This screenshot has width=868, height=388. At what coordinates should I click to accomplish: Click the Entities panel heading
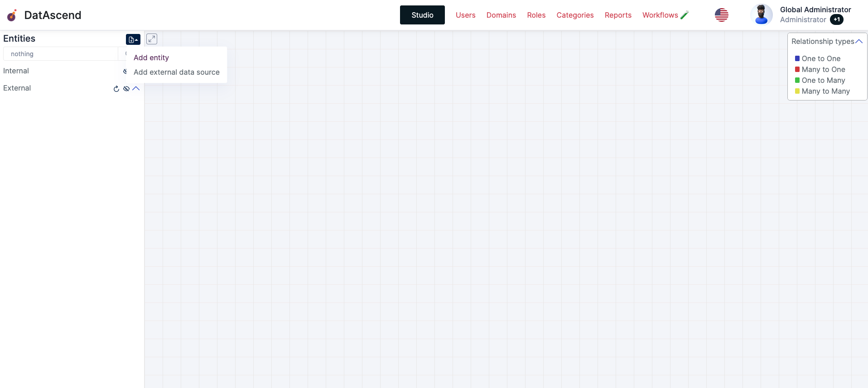(19, 38)
